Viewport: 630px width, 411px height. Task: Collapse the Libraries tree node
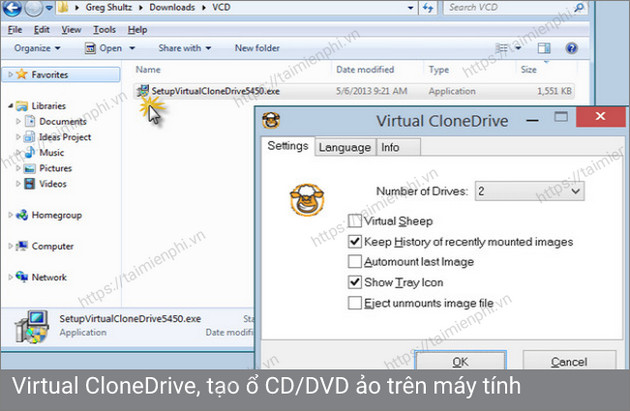(x=10, y=106)
